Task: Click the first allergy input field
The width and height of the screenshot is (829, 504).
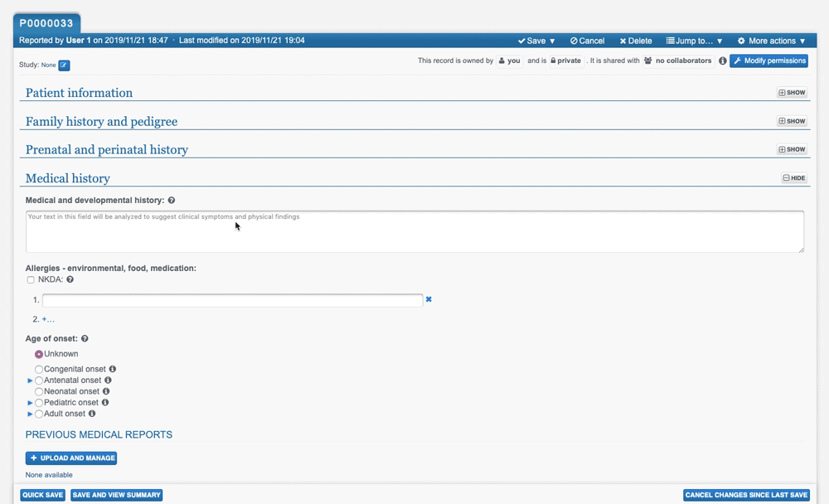Action: coord(232,300)
